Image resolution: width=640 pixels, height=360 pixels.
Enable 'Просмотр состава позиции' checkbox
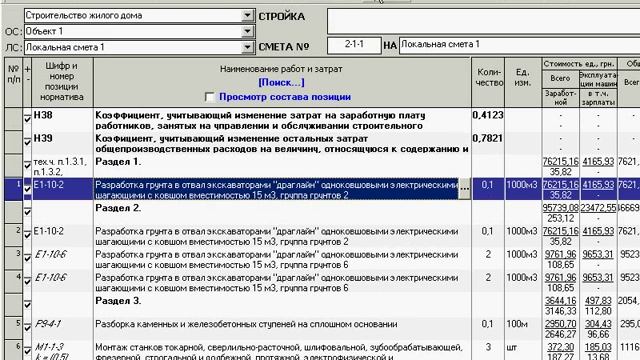[209, 97]
